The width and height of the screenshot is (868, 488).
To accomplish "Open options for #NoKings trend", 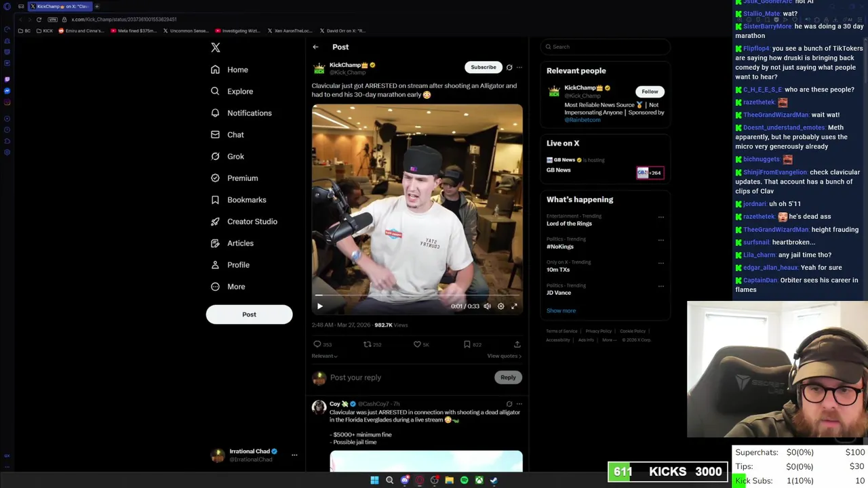I will click(661, 240).
